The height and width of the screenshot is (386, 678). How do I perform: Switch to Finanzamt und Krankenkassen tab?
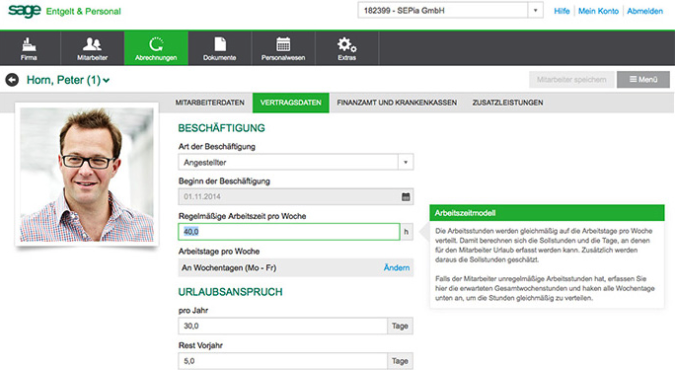click(x=397, y=102)
